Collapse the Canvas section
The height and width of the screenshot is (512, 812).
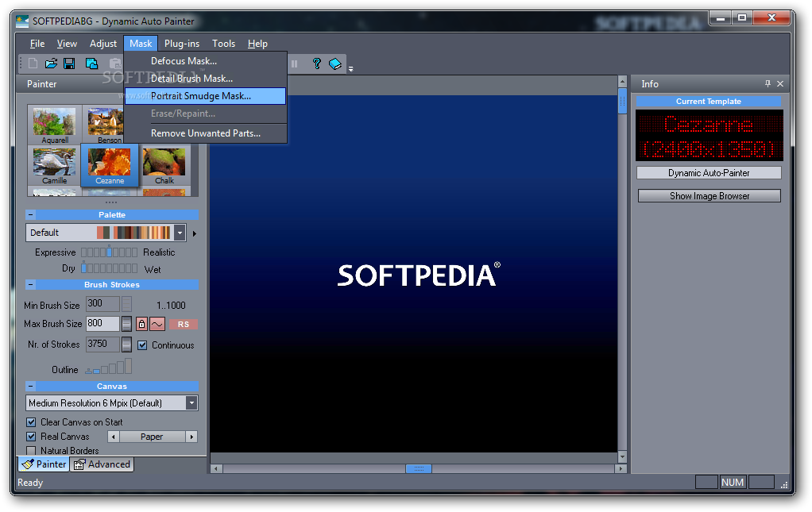click(30, 387)
